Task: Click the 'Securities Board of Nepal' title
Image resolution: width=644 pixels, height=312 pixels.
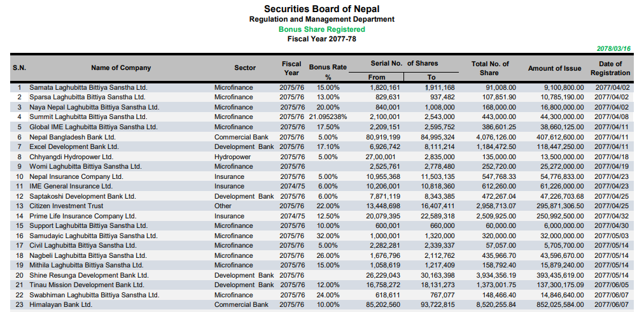Action: (x=321, y=9)
